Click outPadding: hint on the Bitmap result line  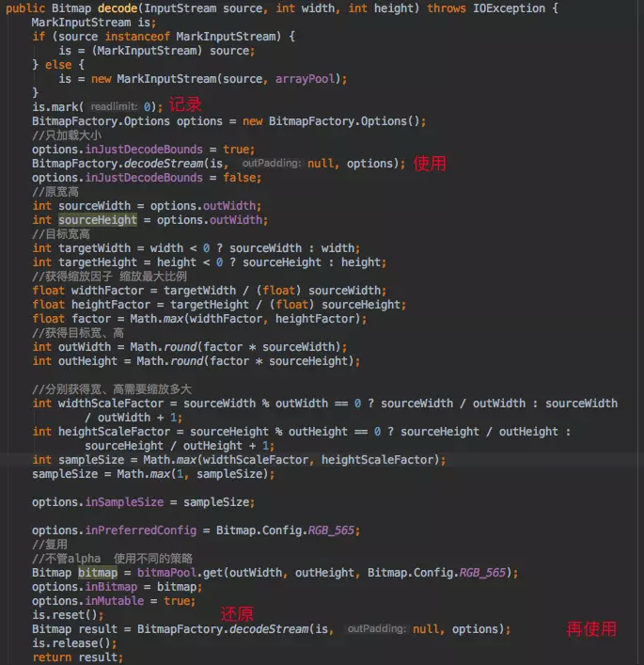(x=376, y=629)
